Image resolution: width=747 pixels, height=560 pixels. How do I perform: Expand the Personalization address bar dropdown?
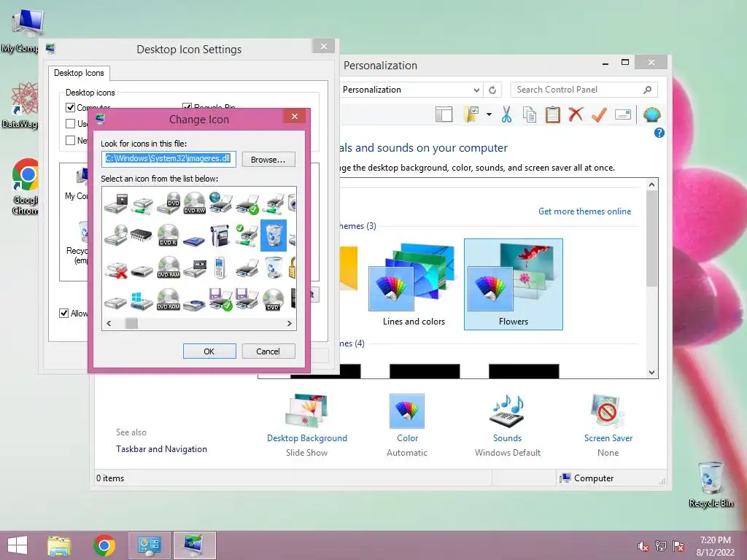pyautogui.click(x=476, y=90)
